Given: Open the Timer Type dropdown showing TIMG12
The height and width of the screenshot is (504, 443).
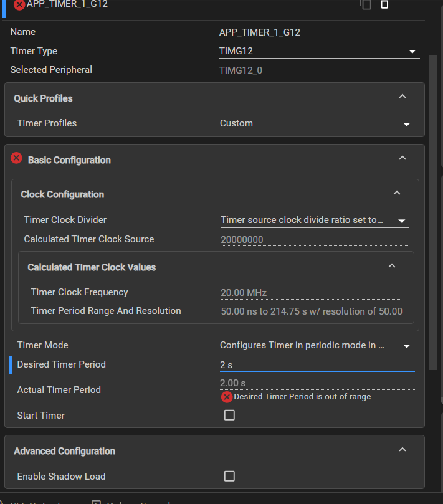Looking at the screenshot, I should pos(319,51).
